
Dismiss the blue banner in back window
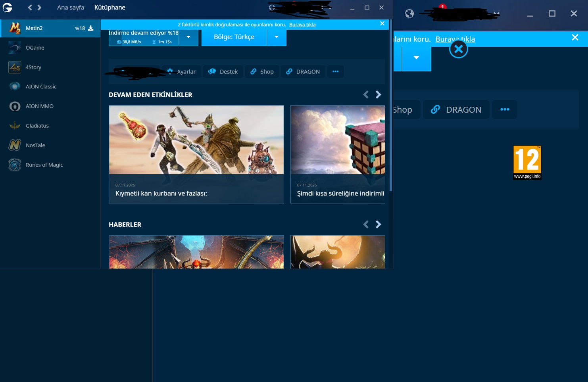pyautogui.click(x=575, y=37)
